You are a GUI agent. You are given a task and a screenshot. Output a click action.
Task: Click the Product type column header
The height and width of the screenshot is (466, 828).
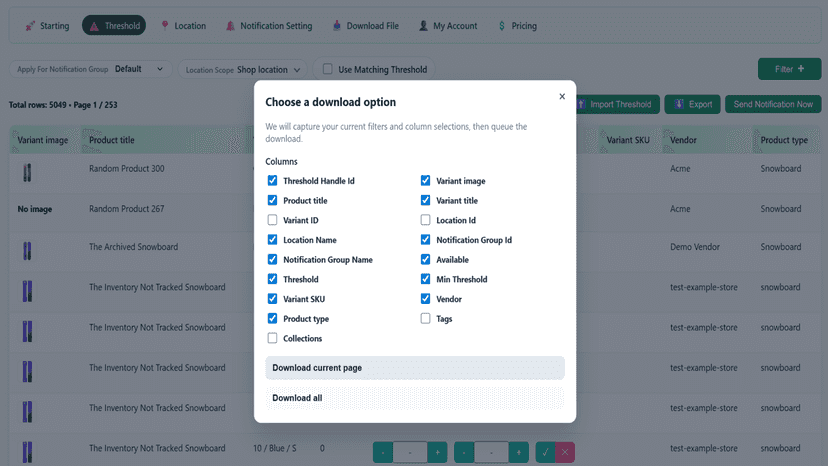[x=784, y=140]
